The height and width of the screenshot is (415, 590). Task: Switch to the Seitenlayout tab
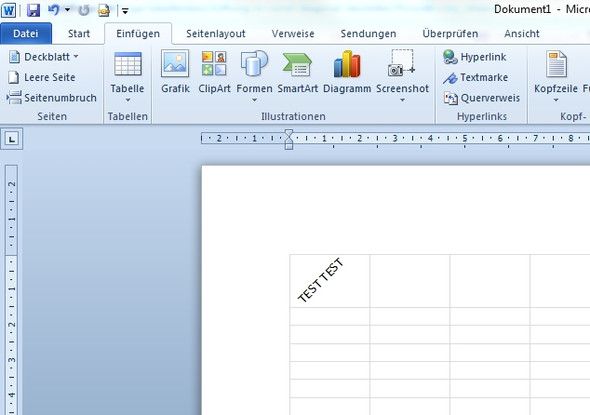tap(216, 33)
